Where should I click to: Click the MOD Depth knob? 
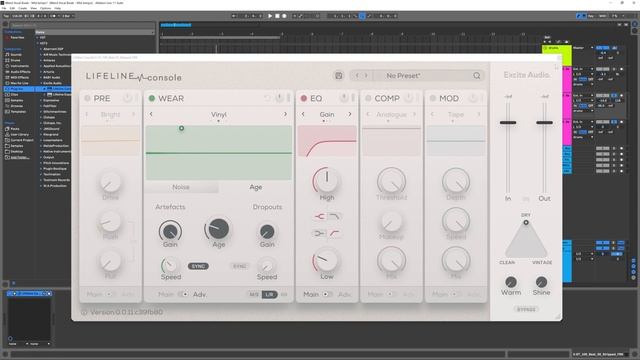pos(456,180)
